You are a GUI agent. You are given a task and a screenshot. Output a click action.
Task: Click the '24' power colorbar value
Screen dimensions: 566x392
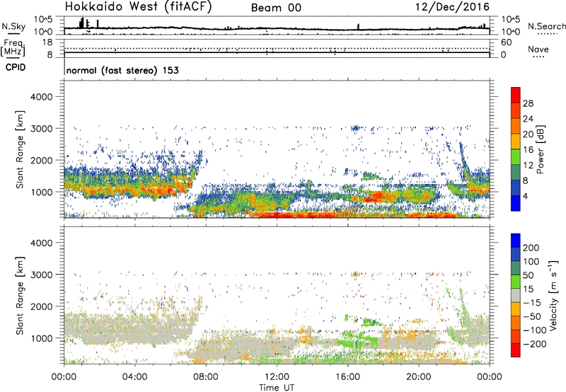pos(528,119)
